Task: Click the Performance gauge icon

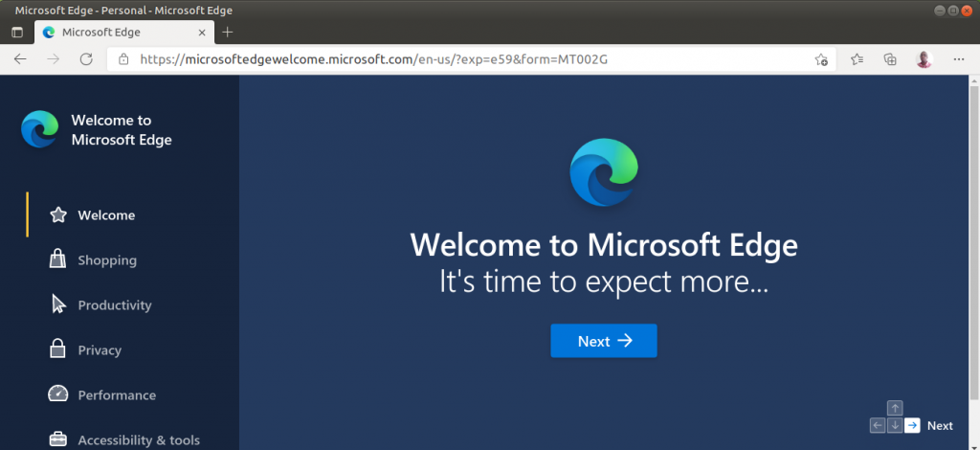Action: pos(58,394)
